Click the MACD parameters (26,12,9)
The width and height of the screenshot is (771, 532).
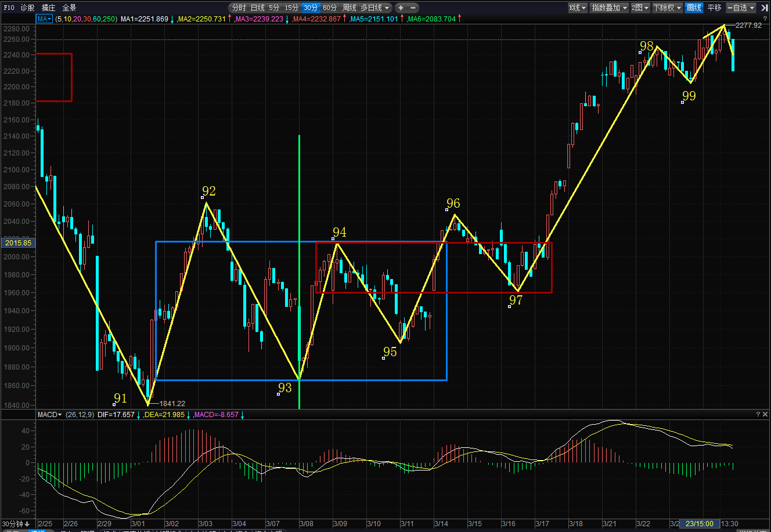(80, 415)
